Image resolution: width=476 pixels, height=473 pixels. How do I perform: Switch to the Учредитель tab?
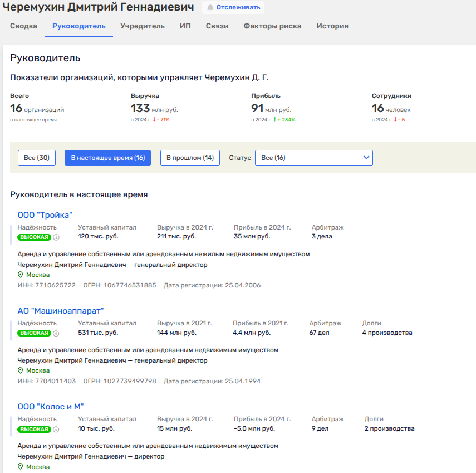143,26
